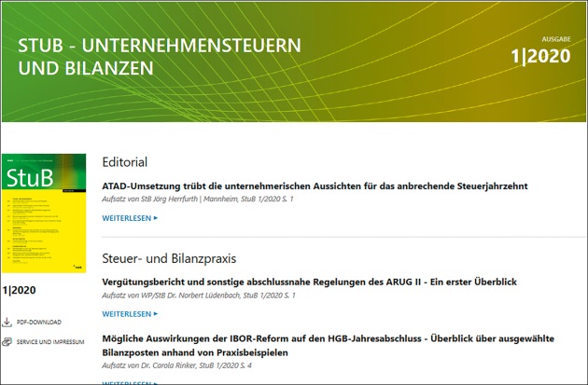Open the SERVICE UND IMPRESSUM link
The width and height of the screenshot is (588, 385).
(x=50, y=342)
